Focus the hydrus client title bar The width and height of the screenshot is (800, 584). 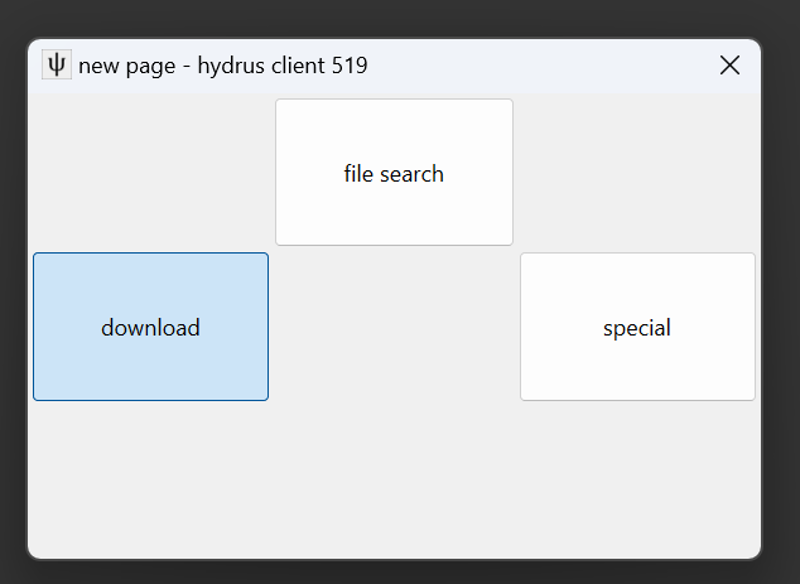394,66
